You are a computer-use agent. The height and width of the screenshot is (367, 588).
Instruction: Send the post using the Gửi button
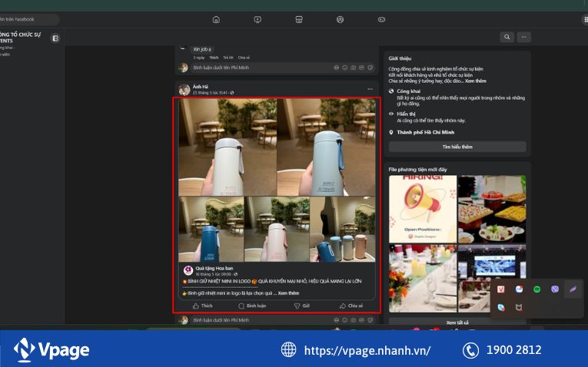click(x=302, y=306)
